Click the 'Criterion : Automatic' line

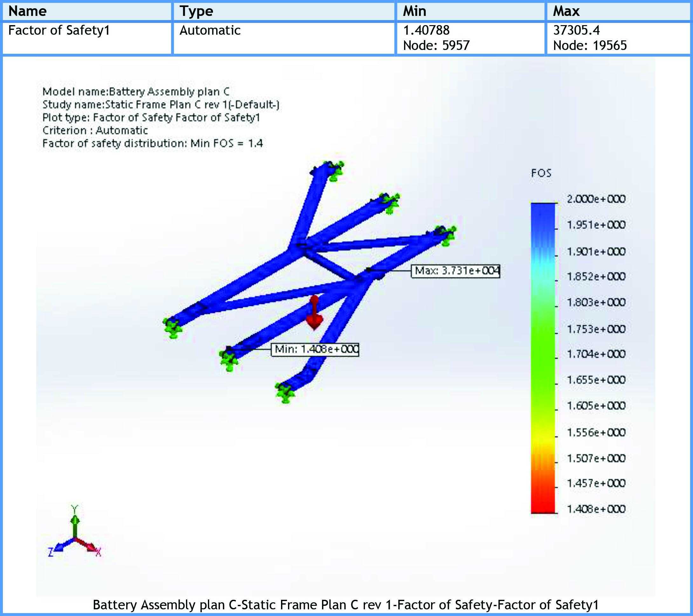pyautogui.click(x=95, y=130)
